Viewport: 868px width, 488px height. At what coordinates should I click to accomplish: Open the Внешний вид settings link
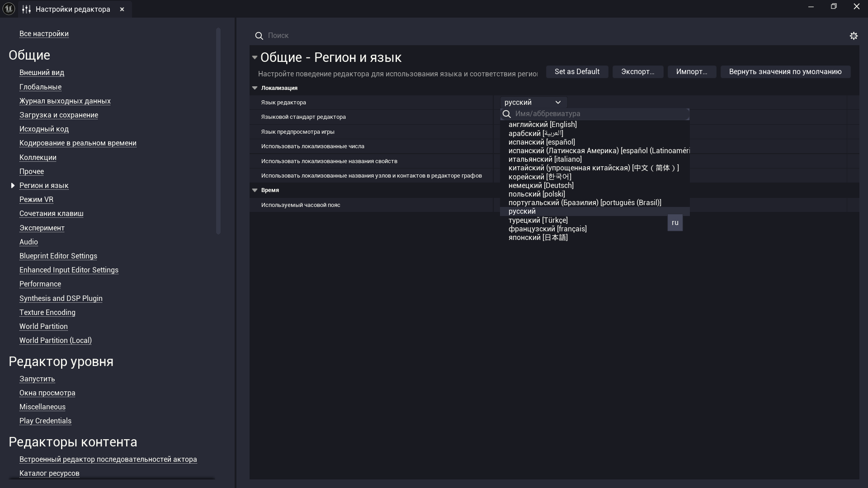tap(42, 73)
